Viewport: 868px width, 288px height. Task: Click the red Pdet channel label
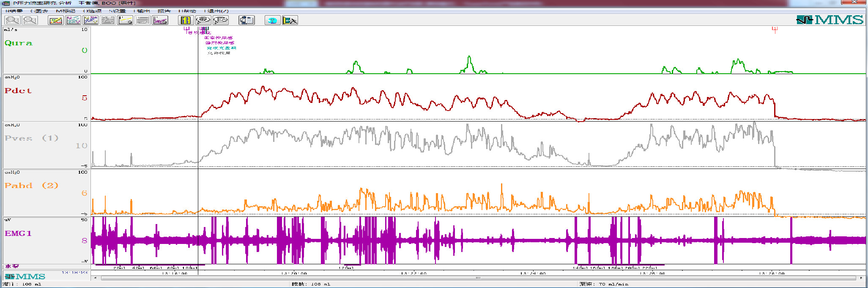click(18, 91)
